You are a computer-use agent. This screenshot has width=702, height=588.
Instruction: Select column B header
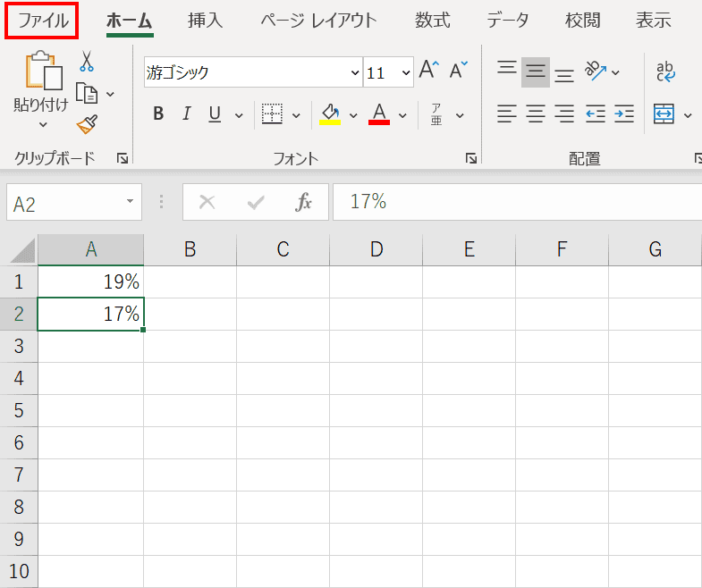(190, 249)
